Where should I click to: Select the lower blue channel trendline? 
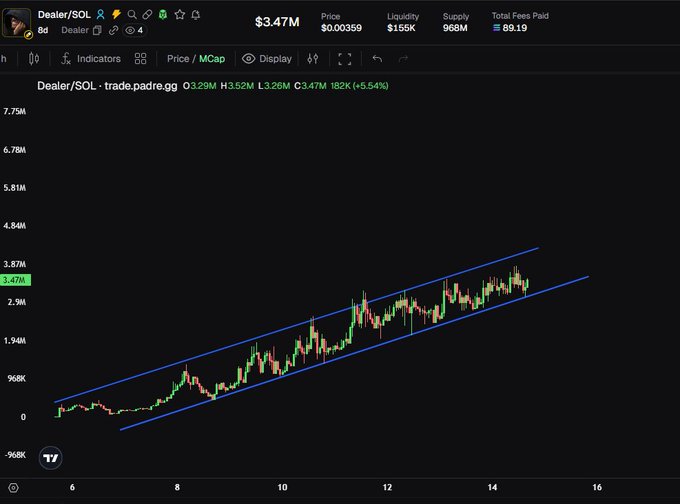coord(354,353)
